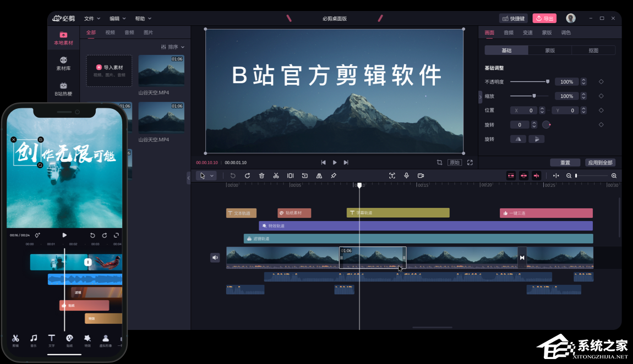Click the pin marker icon in toolbar
Image resolution: width=633 pixels, height=364 pixels.
(x=334, y=176)
